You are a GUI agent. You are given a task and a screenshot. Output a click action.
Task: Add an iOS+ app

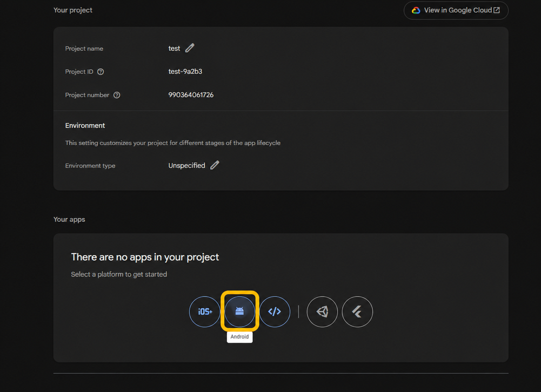205,312
